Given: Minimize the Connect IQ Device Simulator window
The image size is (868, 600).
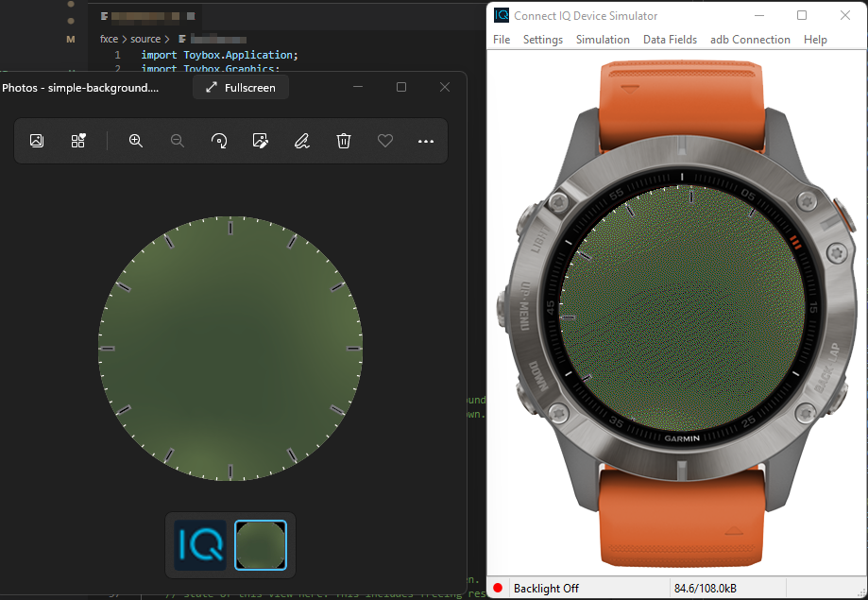Looking at the screenshot, I should [759, 15].
